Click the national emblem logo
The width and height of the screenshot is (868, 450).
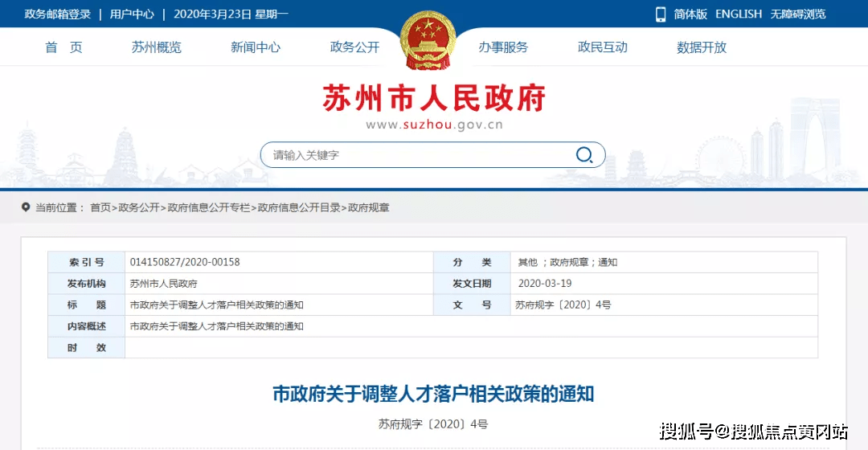428,40
